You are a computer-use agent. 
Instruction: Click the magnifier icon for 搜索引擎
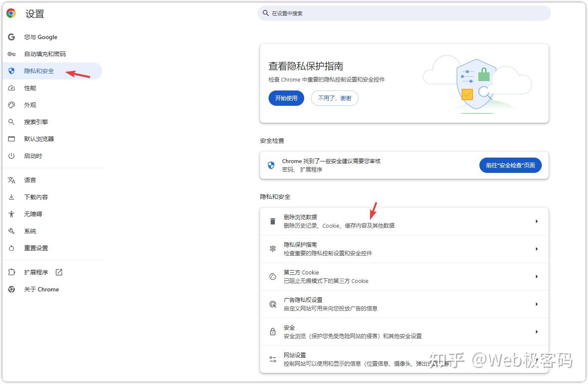[11, 122]
